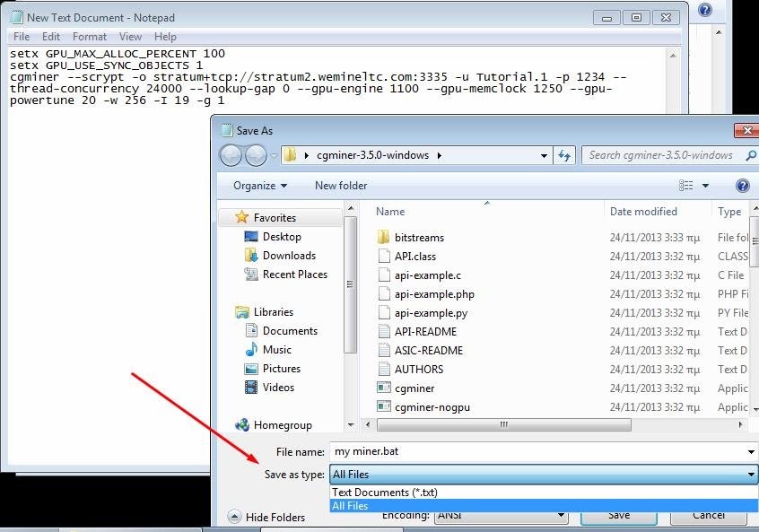This screenshot has height=532, width=759.
Task: Refresh the cgminer-3.5.0-windows folder view
Action: (x=564, y=155)
